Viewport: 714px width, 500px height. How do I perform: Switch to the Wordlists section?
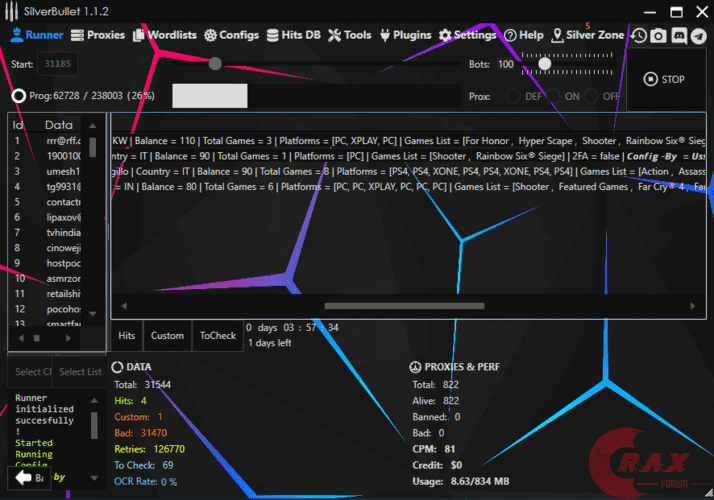[x=165, y=35]
